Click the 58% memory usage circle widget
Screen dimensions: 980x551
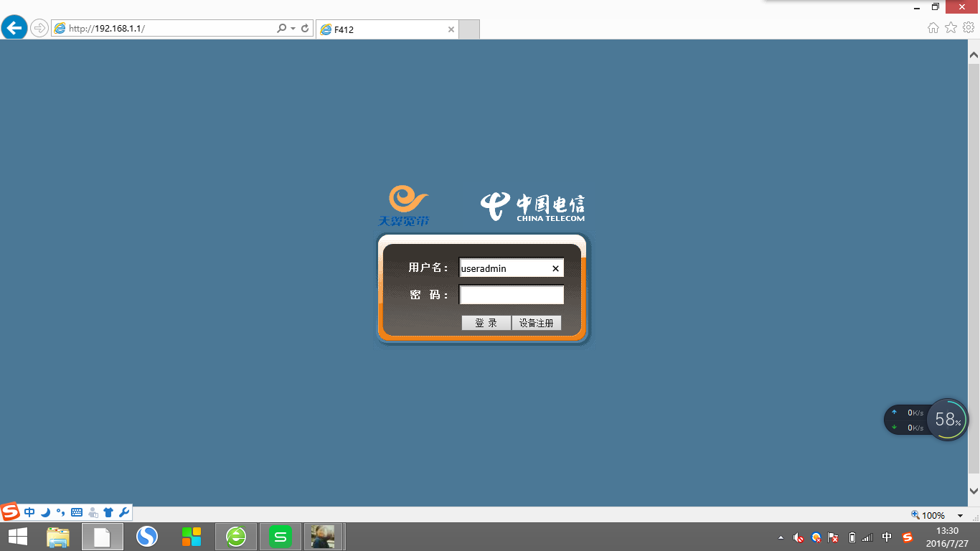point(947,420)
